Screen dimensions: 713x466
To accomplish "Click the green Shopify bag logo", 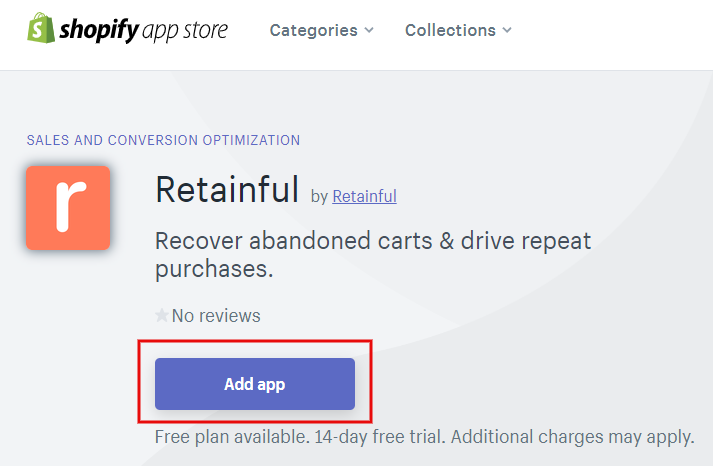I will (x=41, y=28).
